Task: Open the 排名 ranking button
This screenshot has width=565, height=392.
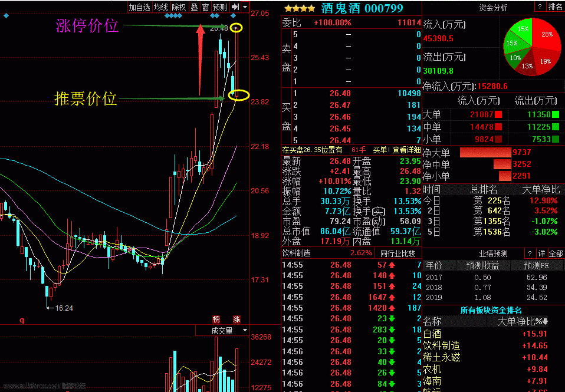Action: [556, 7]
